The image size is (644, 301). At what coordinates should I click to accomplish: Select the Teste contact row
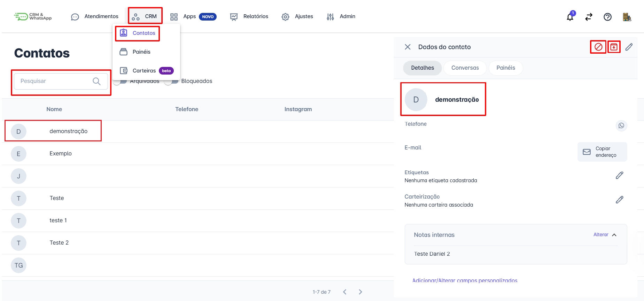(x=198, y=198)
